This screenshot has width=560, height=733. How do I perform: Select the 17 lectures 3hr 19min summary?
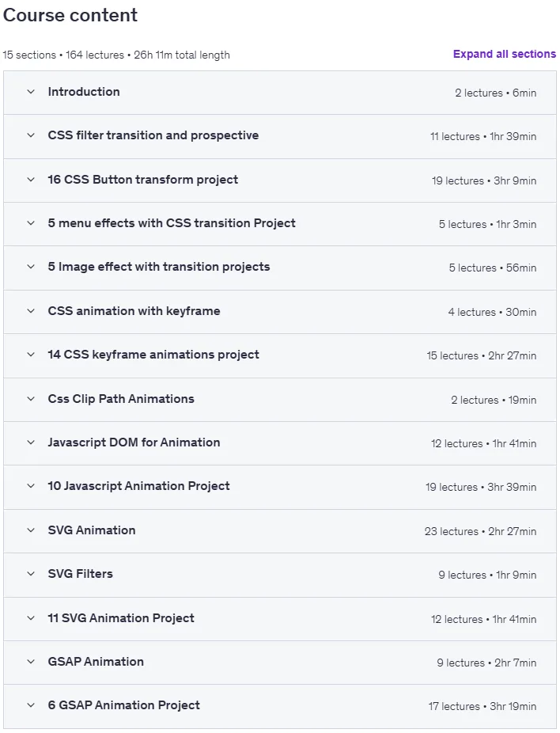482,706
